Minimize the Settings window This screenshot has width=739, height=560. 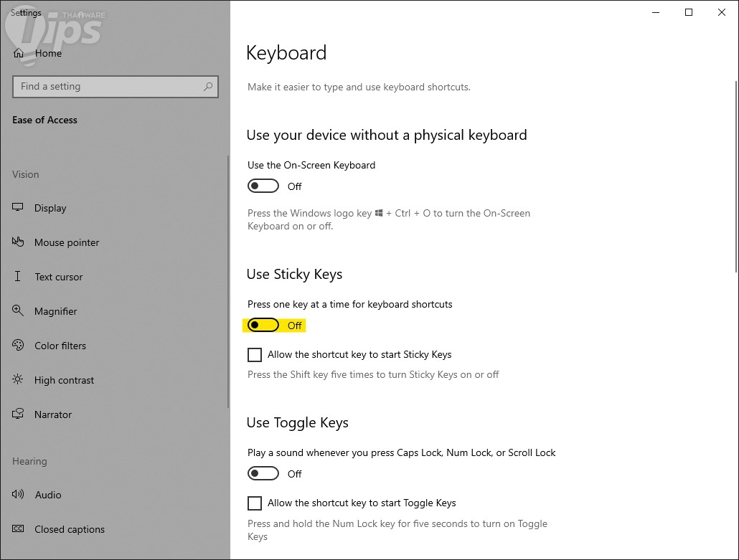(656, 12)
